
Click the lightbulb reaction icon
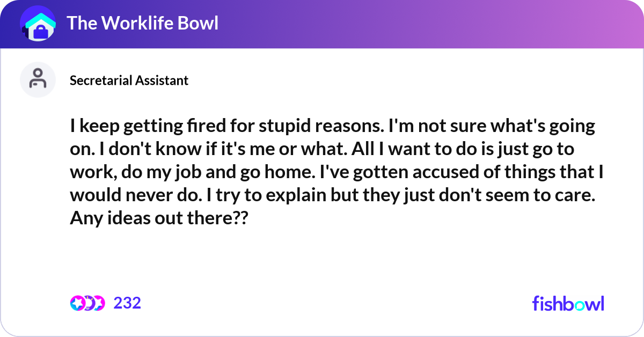pyautogui.click(x=88, y=303)
